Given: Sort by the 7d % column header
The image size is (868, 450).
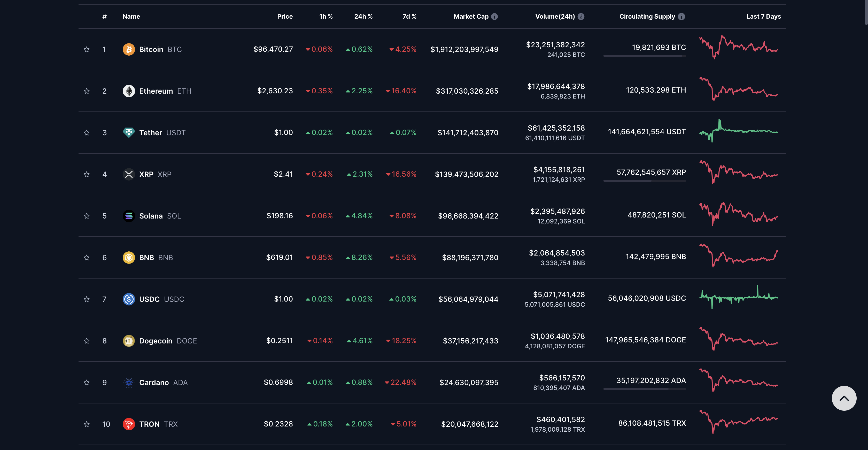Looking at the screenshot, I should [x=409, y=17].
